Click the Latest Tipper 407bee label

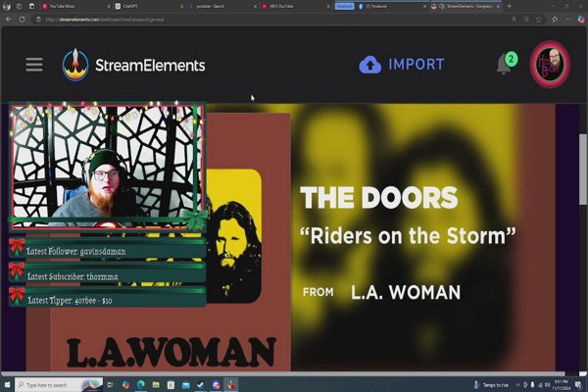coord(70,300)
